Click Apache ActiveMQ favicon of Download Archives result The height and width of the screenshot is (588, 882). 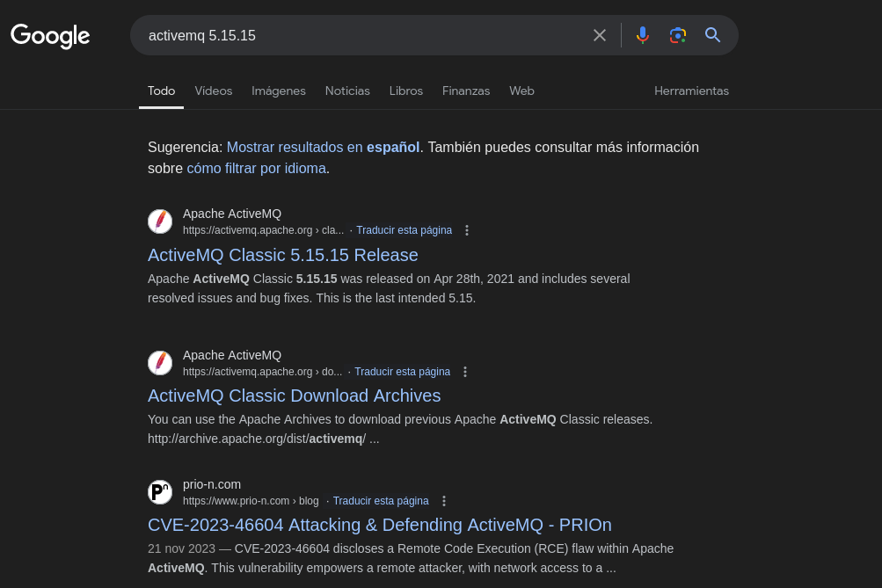click(160, 363)
